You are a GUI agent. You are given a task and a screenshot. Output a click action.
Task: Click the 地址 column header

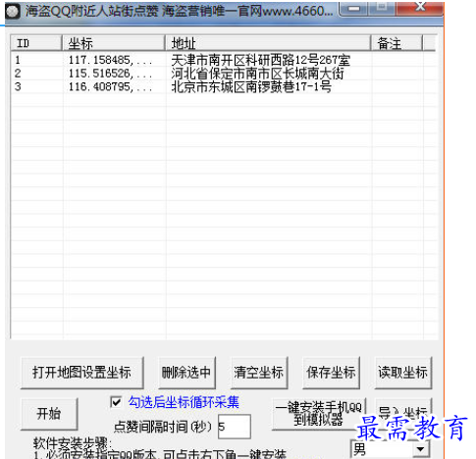(268, 43)
